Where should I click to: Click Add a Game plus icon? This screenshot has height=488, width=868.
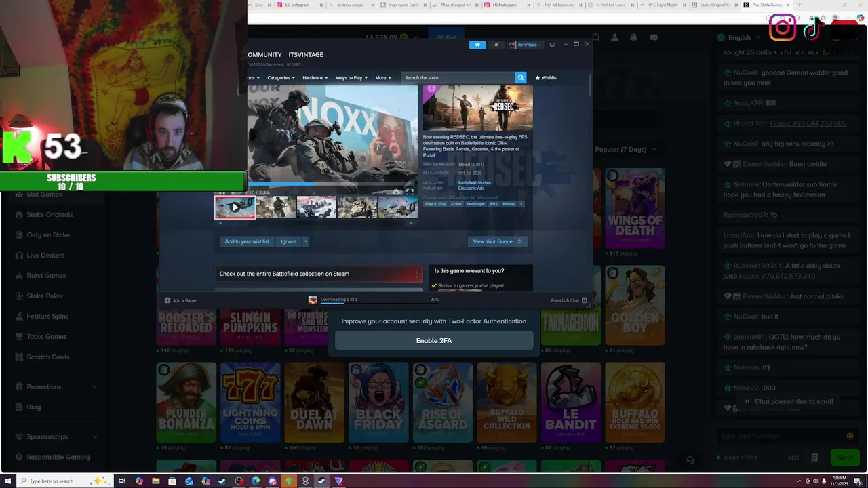click(x=167, y=300)
